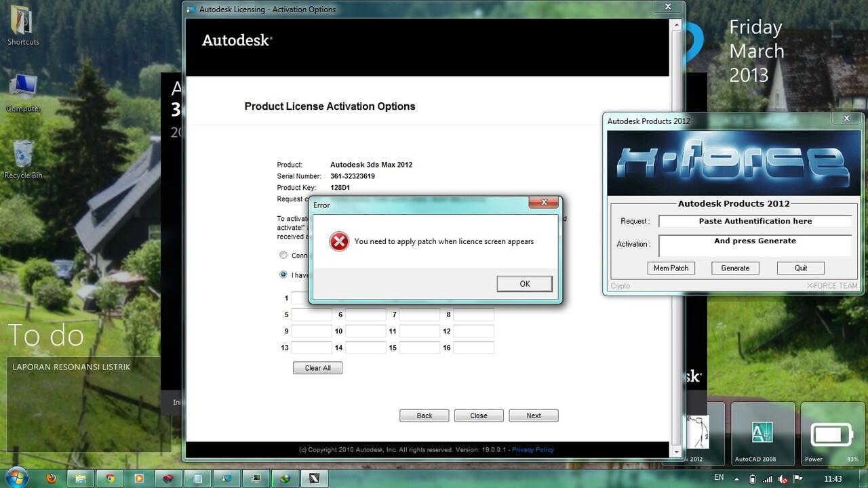
Task: Select the I have activation code radio button
Action: pyautogui.click(x=283, y=274)
